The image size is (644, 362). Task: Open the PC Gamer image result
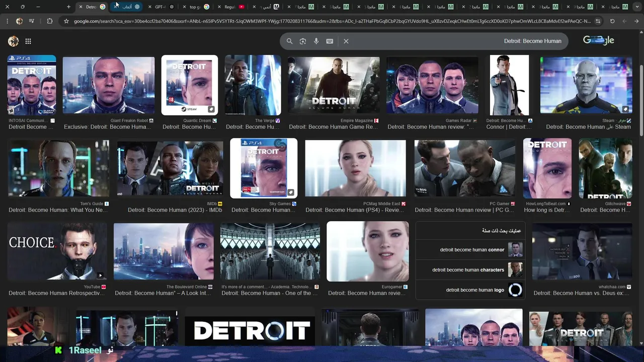[x=465, y=168]
